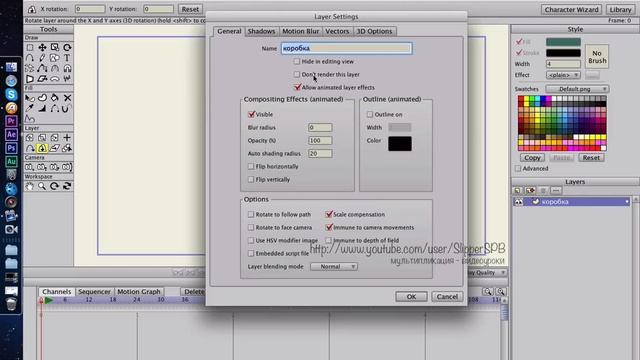Viewport: 640px width, 360px height.
Task: Select the highlighted Rotate Layer XY tool
Action: point(42,148)
